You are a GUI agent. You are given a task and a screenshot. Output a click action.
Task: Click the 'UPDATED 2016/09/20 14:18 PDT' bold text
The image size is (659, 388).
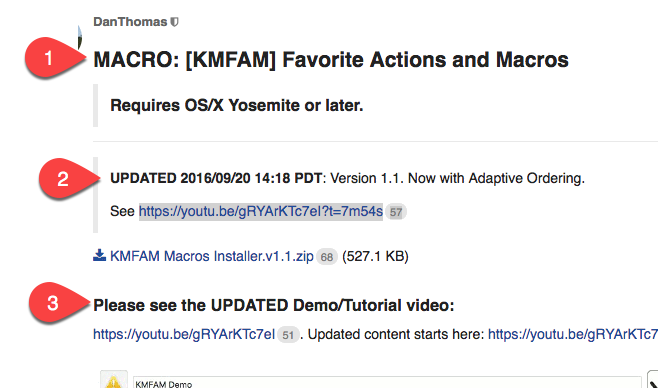[216, 178]
